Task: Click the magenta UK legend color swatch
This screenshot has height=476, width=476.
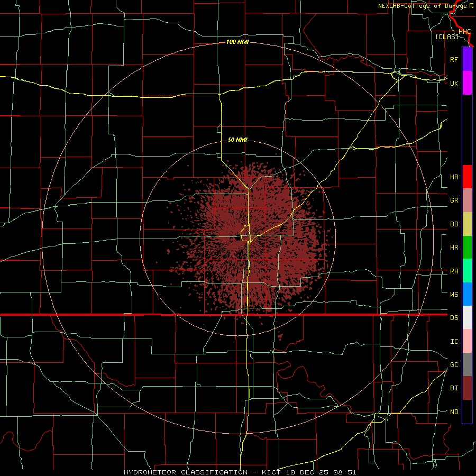Action: [x=467, y=83]
